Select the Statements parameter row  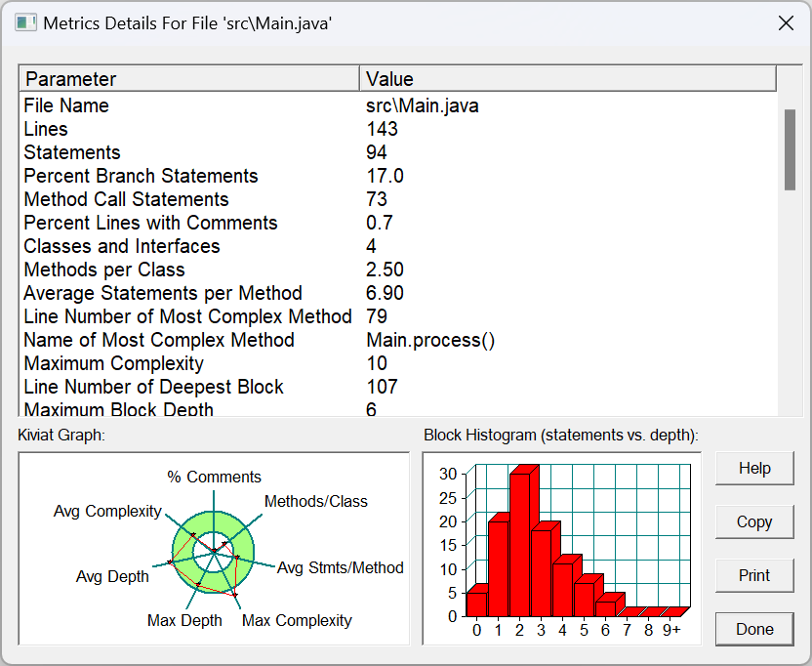[398, 152]
